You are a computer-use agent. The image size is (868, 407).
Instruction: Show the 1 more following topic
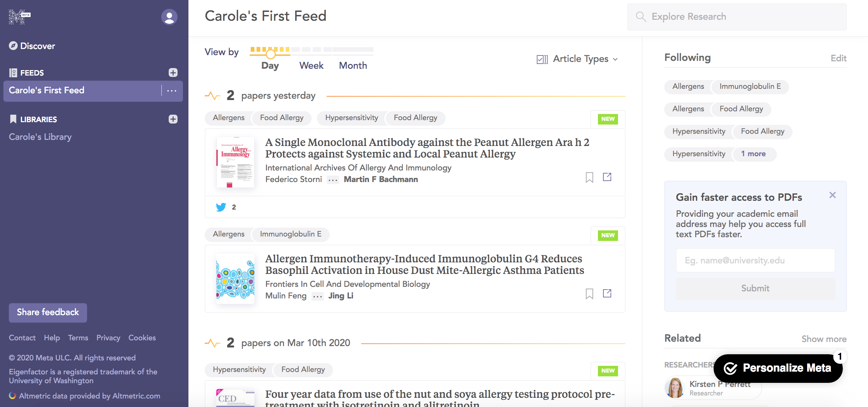pyautogui.click(x=753, y=154)
